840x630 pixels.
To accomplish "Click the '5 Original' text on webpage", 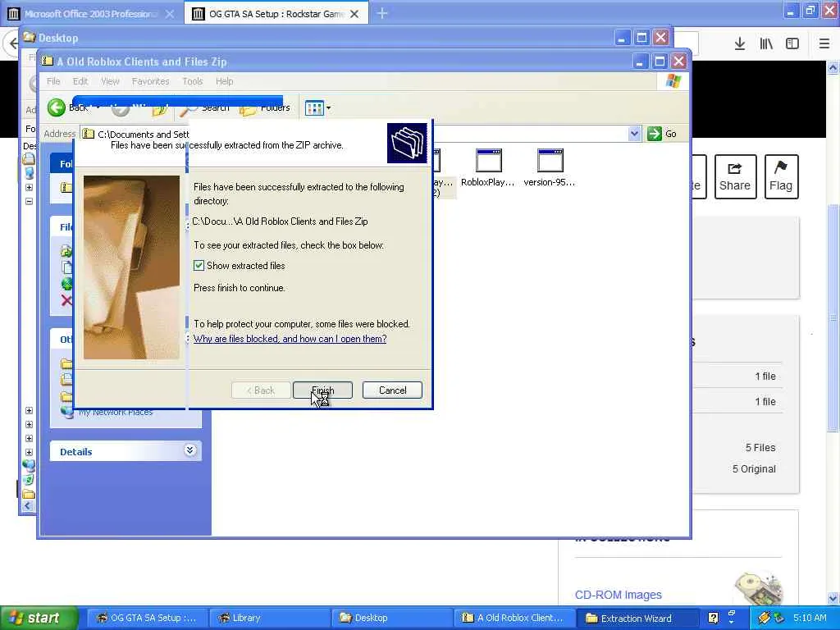I will click(x=754, y=468).
